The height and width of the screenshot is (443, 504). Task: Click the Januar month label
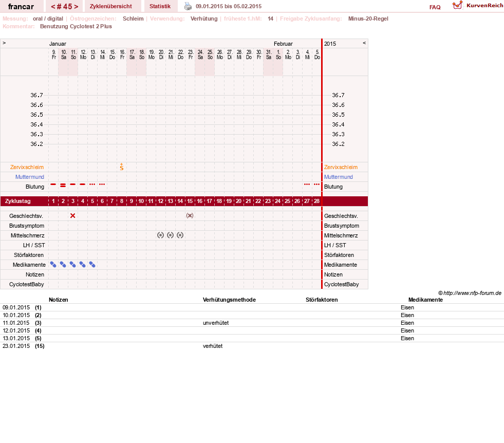click(x=58, y=44)
